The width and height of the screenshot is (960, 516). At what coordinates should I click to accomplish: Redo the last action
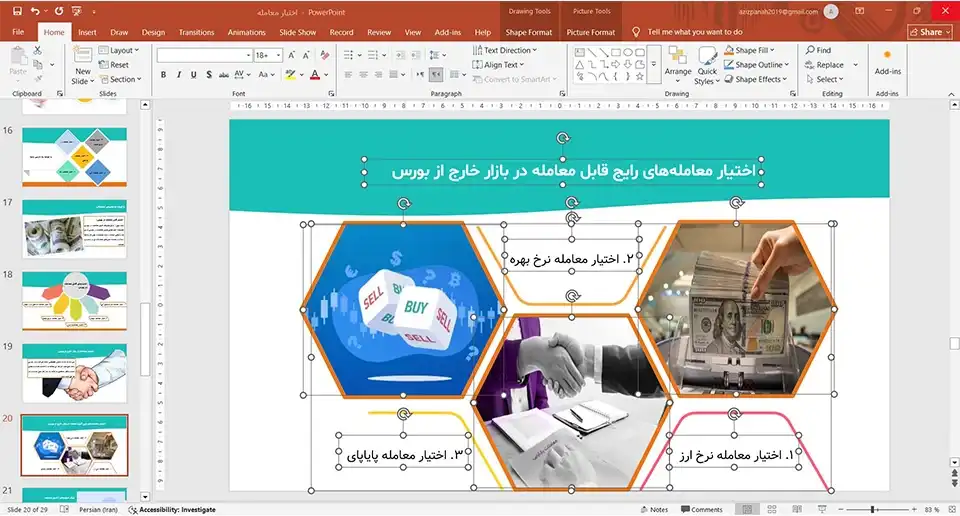coord(59,11)
